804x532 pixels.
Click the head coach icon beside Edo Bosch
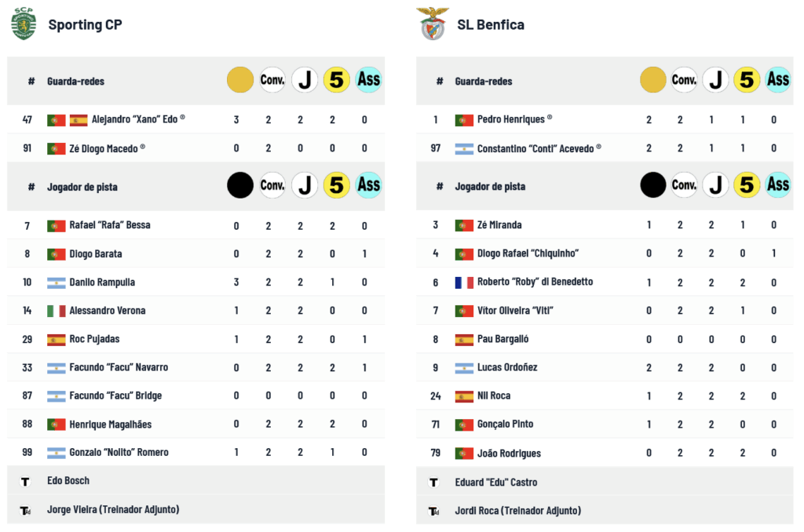[25, 481]
